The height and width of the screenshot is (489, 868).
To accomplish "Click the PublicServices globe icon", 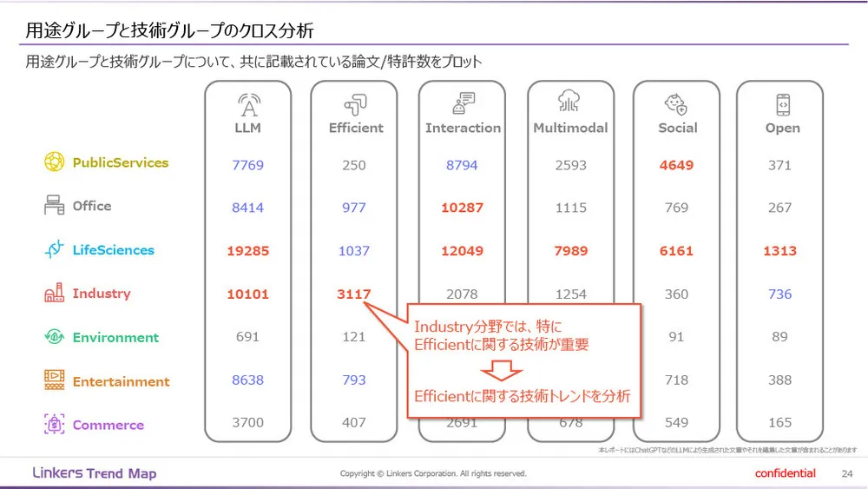I will coord(54,162).
